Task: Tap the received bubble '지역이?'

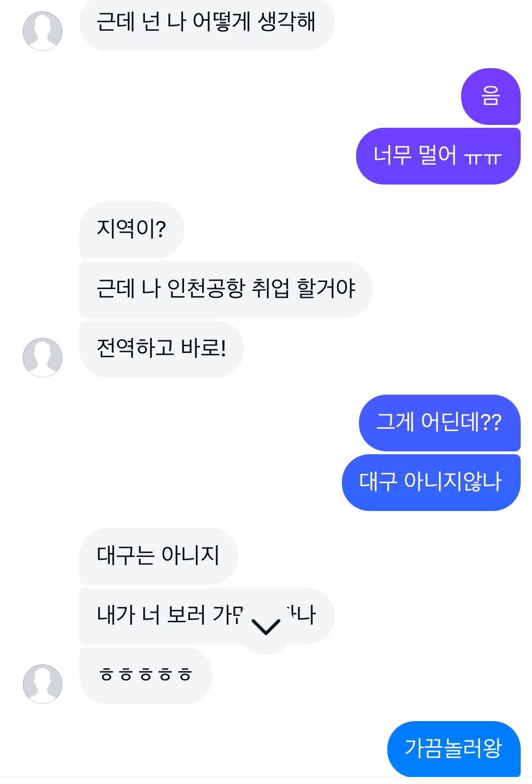Action: pos(131,229)
